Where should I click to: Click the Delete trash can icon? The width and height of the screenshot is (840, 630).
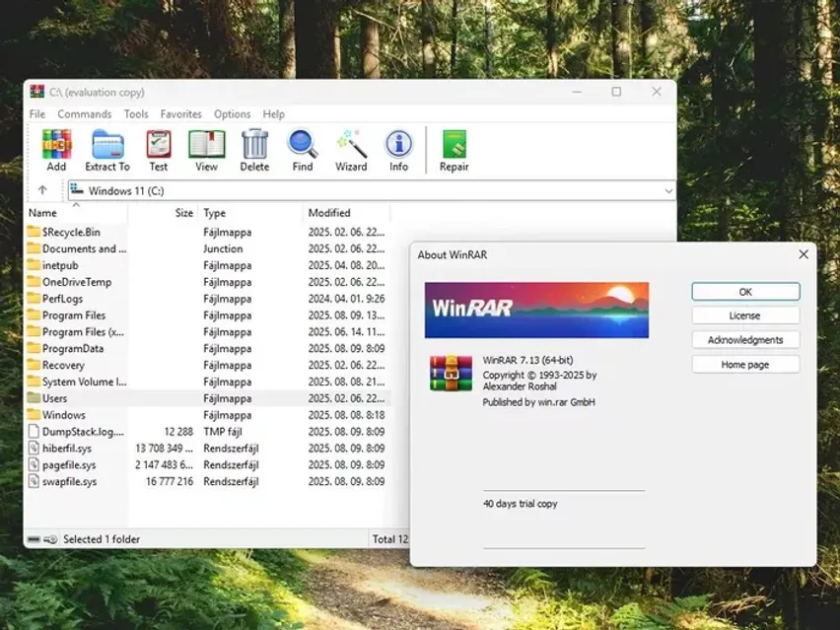click(x=254, y=145)
